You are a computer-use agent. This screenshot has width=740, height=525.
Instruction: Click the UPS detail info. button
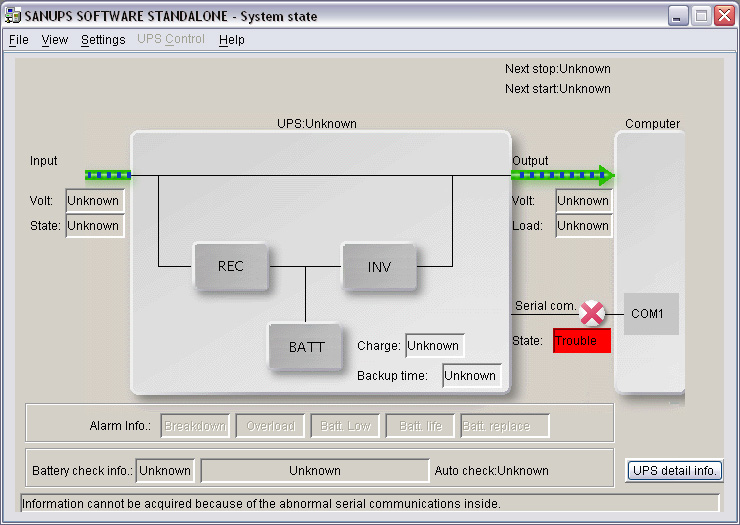(674, 470)
